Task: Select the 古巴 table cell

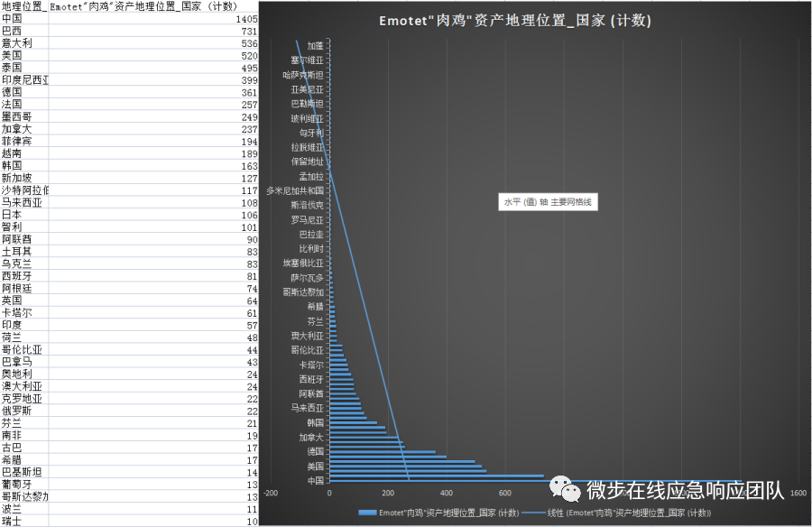Action: pos(24,448)
